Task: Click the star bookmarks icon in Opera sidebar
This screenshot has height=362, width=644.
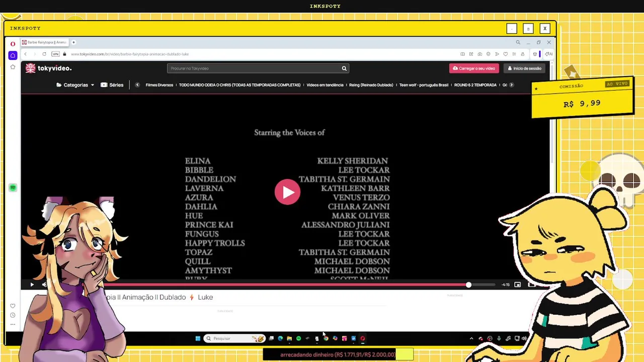Action: point(13,66)
